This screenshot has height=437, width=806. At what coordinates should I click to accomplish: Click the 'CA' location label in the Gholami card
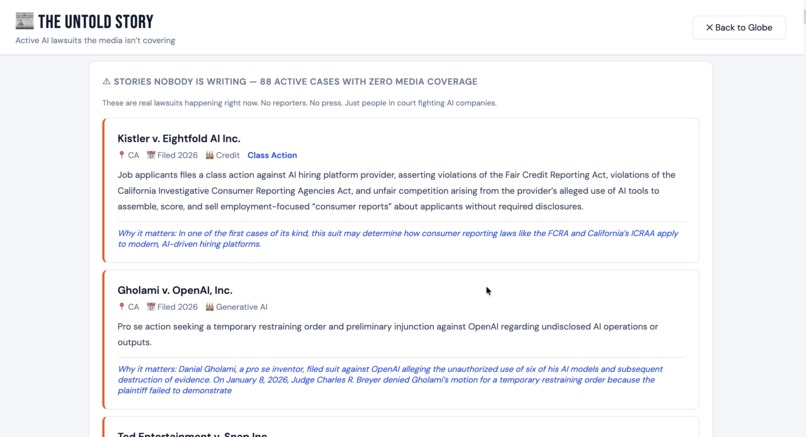point(134,306)
